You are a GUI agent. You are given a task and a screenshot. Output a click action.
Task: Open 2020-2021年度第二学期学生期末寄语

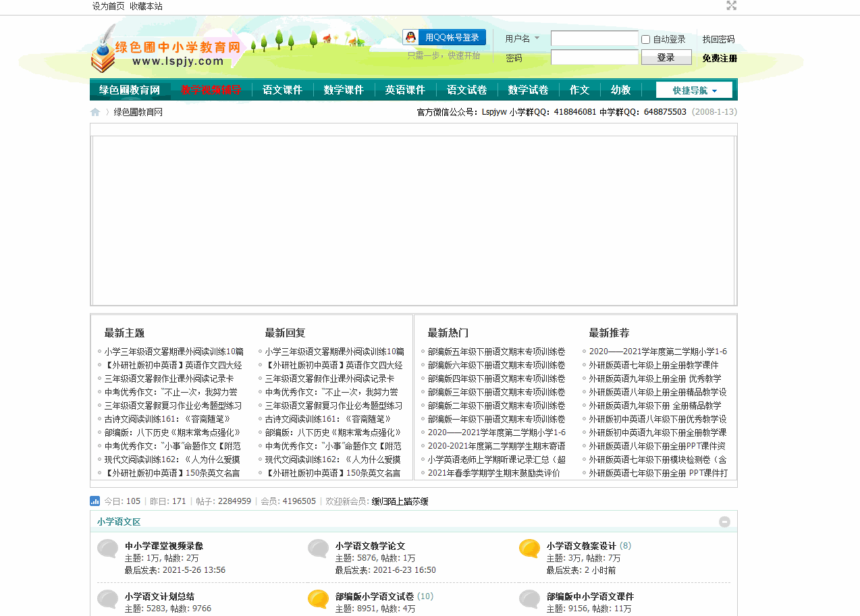(x=497, y=446)
